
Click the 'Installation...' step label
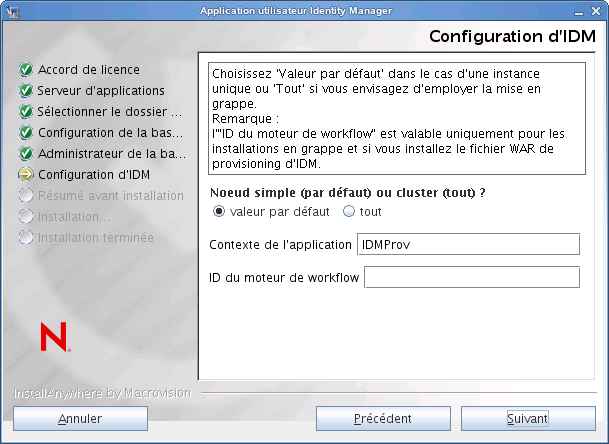(x=74, y=216)
